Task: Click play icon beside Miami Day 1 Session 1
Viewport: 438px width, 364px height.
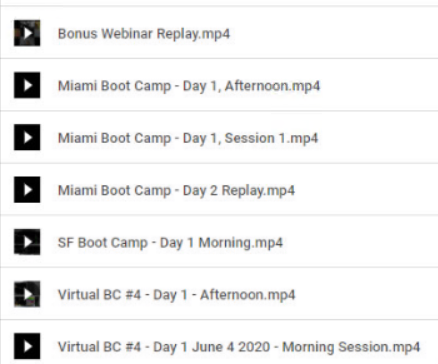Action: [x=27, y=137]
